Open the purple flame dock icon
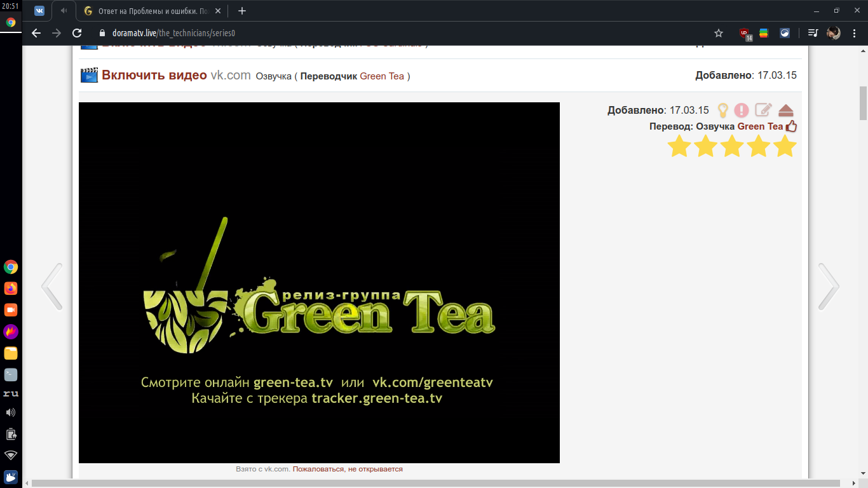This screenshot has width=868, height=488. tap(11, 332)
